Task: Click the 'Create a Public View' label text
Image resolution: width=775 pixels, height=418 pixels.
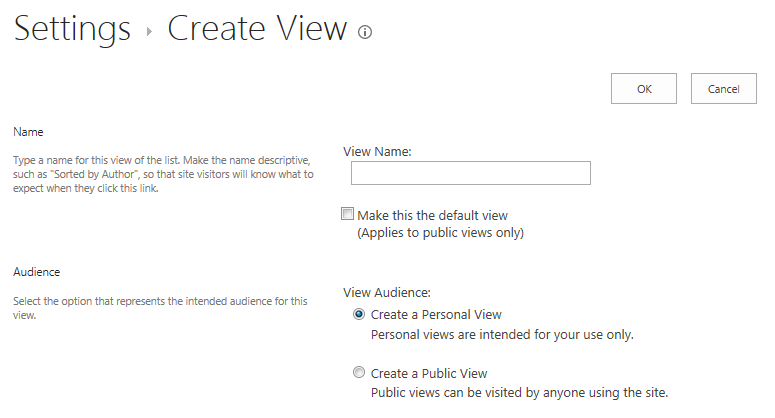Action: (429, 374)
